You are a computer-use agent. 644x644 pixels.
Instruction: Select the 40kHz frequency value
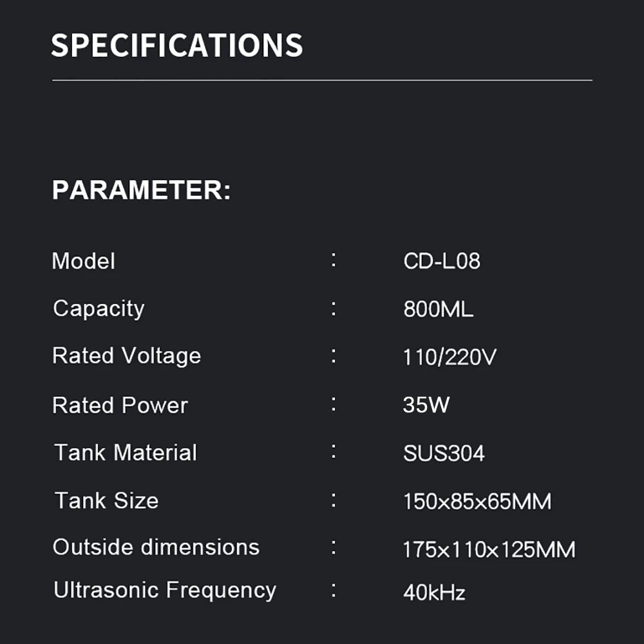[434, 592]
